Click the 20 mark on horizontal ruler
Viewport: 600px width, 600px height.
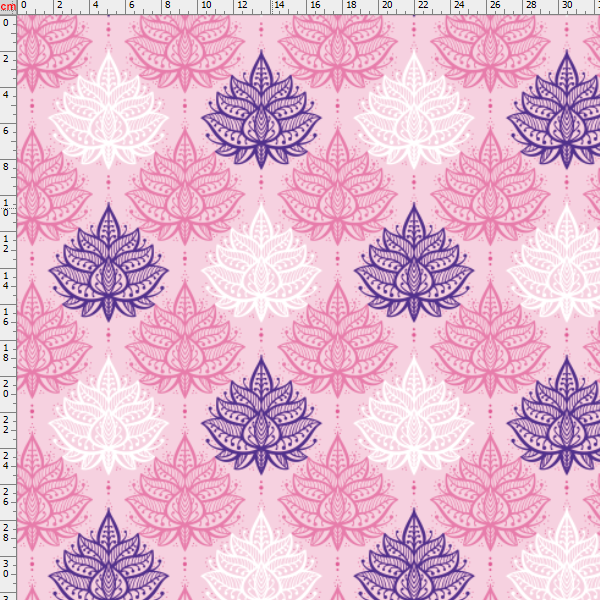tap(387, 5)
